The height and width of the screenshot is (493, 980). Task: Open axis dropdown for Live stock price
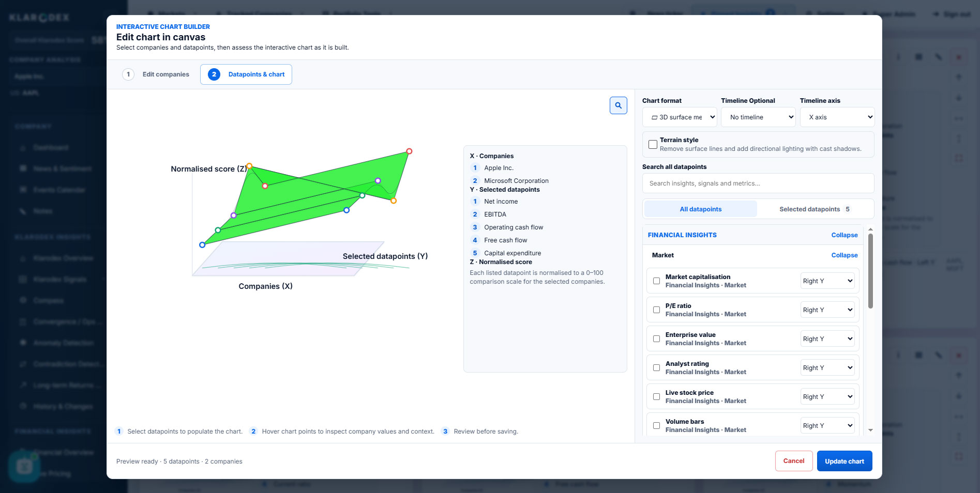coord(827,397)
